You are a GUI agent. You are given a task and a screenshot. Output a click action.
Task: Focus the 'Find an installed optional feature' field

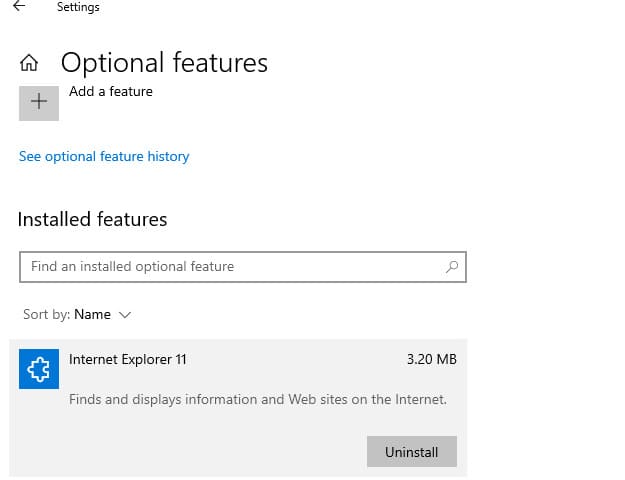pos(243,267)
